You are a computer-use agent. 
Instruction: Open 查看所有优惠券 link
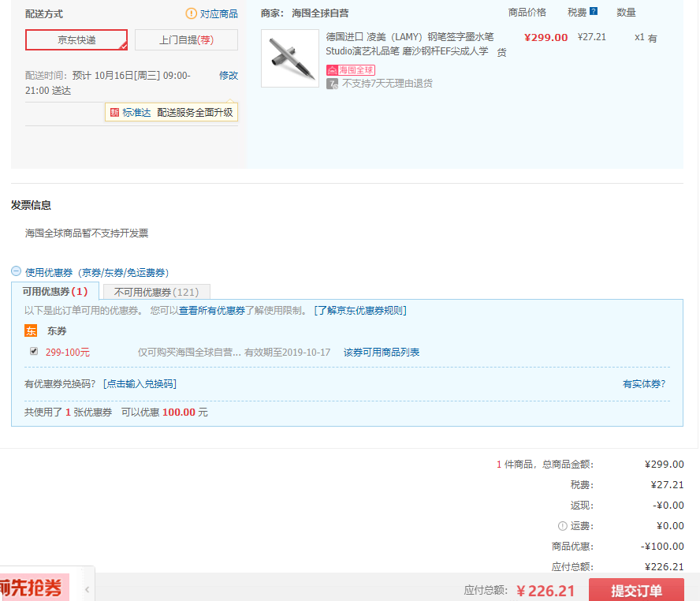212,311
